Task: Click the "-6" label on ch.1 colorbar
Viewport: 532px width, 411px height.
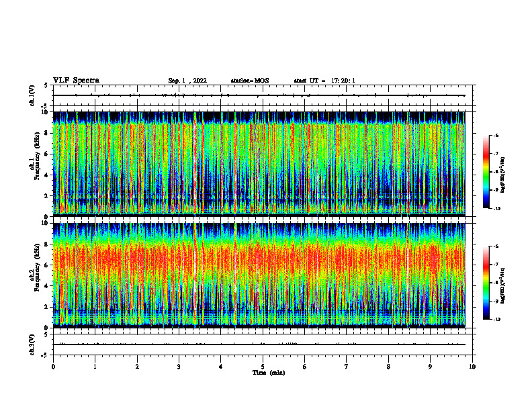Action: tap(496, 136)
